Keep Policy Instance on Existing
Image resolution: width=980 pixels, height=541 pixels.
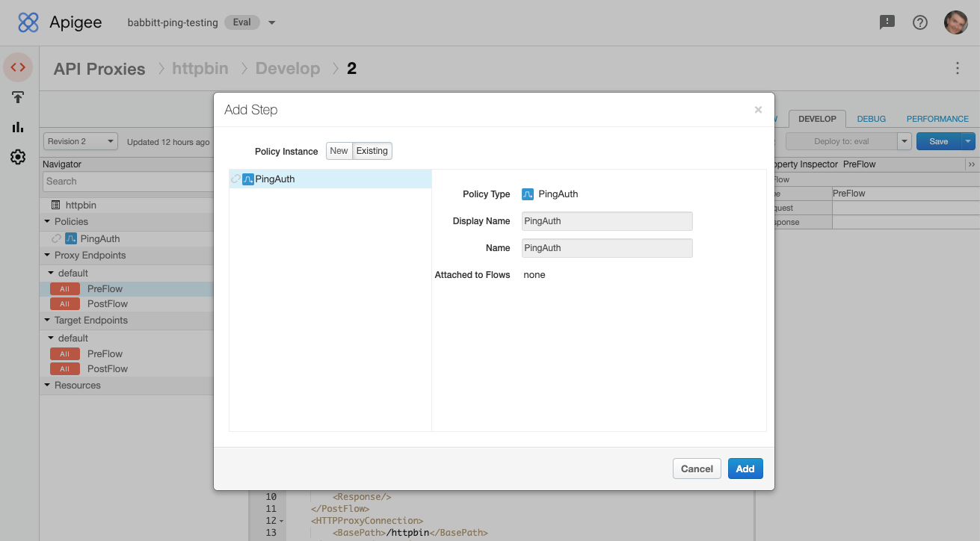(372, 150)
